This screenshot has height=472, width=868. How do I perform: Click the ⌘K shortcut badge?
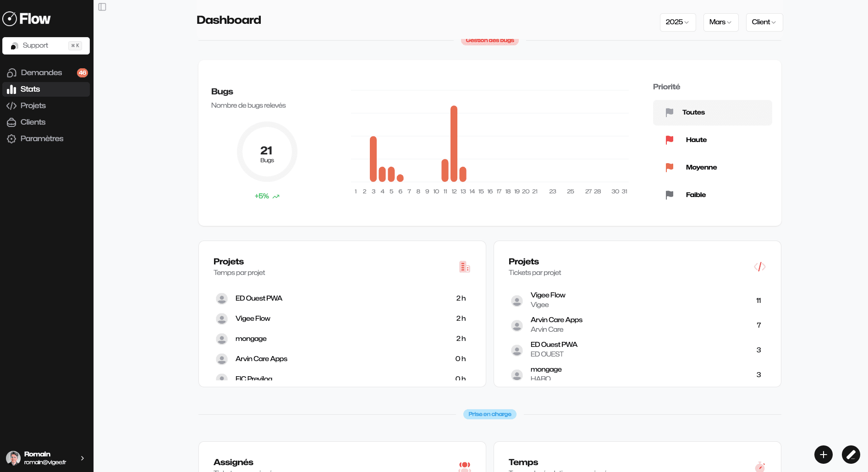[75, 45]
